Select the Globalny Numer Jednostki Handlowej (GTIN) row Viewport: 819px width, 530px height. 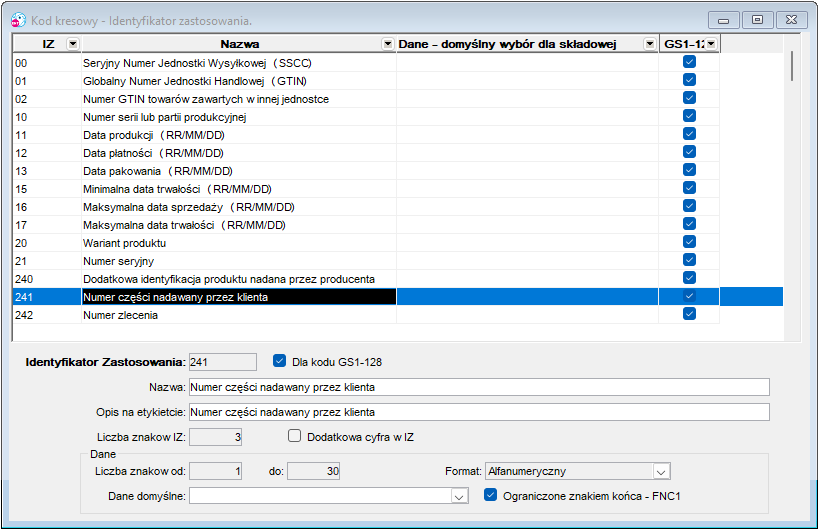point(366,81)
